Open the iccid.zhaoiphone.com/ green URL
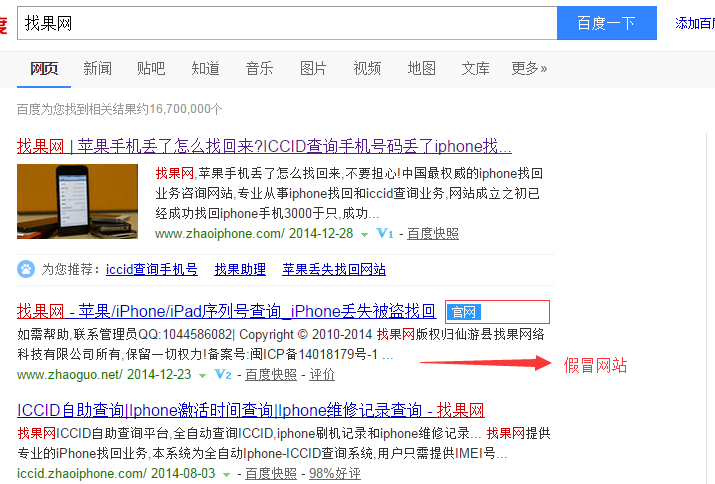This screenshot has height=484, width=715. click(82, 473)
